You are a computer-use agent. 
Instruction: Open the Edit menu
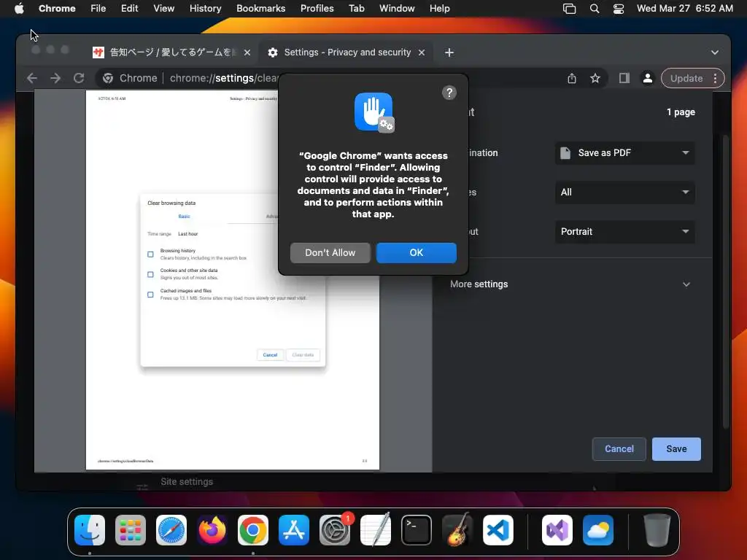[129, 8]
